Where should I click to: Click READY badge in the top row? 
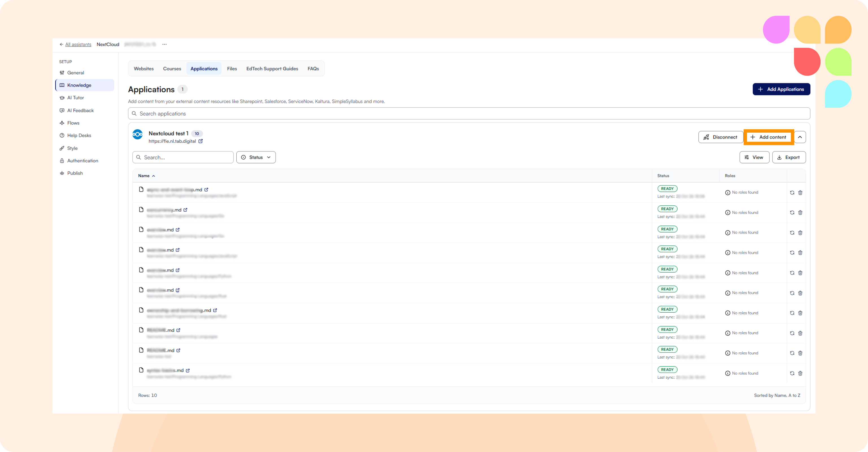pos(667,188)
